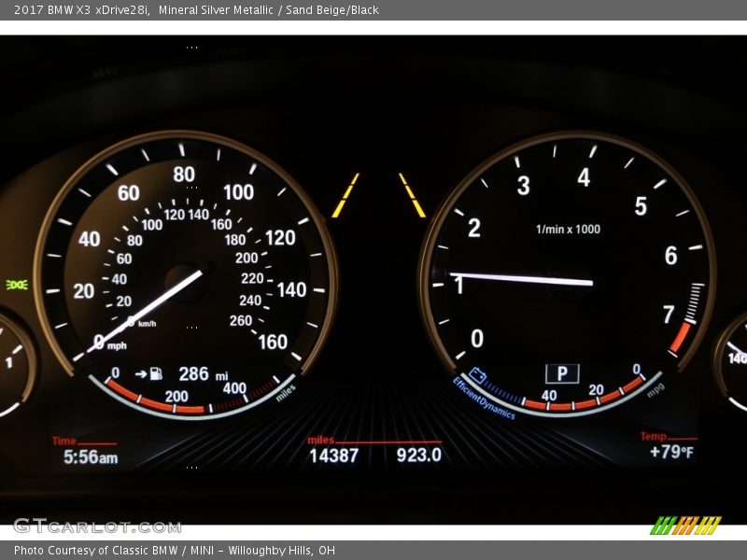
Task: Click the right yellow lane marking indicator
Action: click(412, 195)
